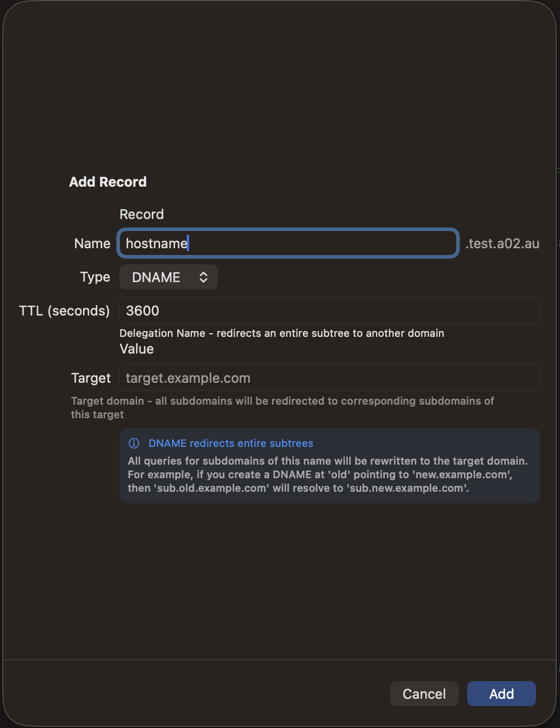The height and width of the screenshot is (728, 560).
Task: Click the 'TTL (seconds)' label
Action: 64,310
